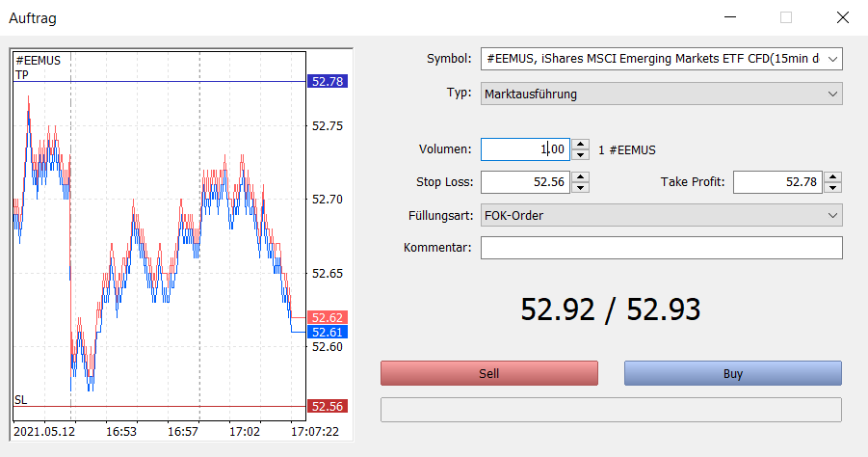Click the 52.65 price axis label
Viewport: 868px width, 457px height.
pos(328,273)
